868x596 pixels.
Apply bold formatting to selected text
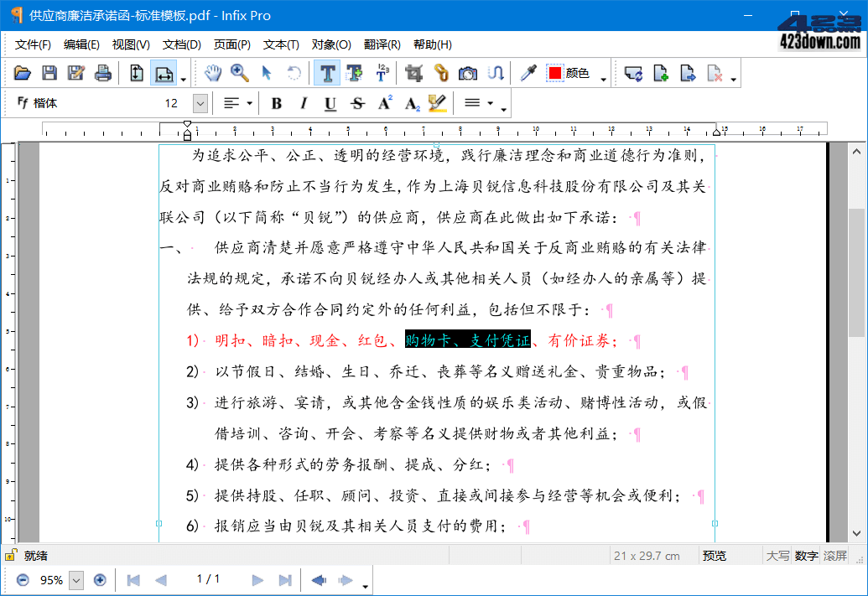(x=276, y=103)
